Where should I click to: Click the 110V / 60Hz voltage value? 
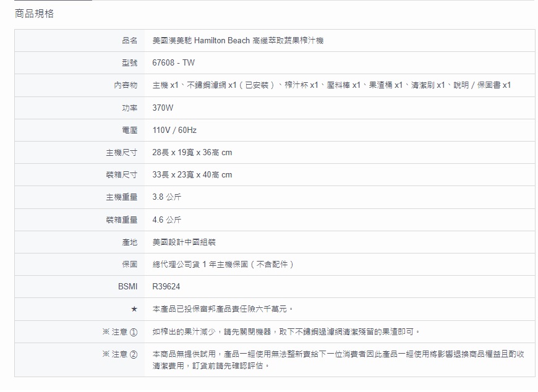point(174,130)
